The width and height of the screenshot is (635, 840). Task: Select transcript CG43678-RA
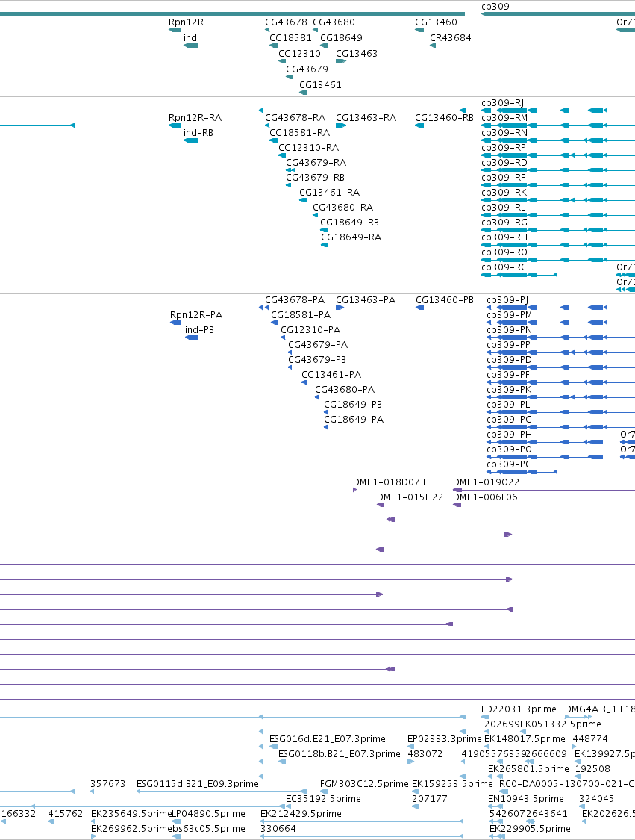point(295,117)
